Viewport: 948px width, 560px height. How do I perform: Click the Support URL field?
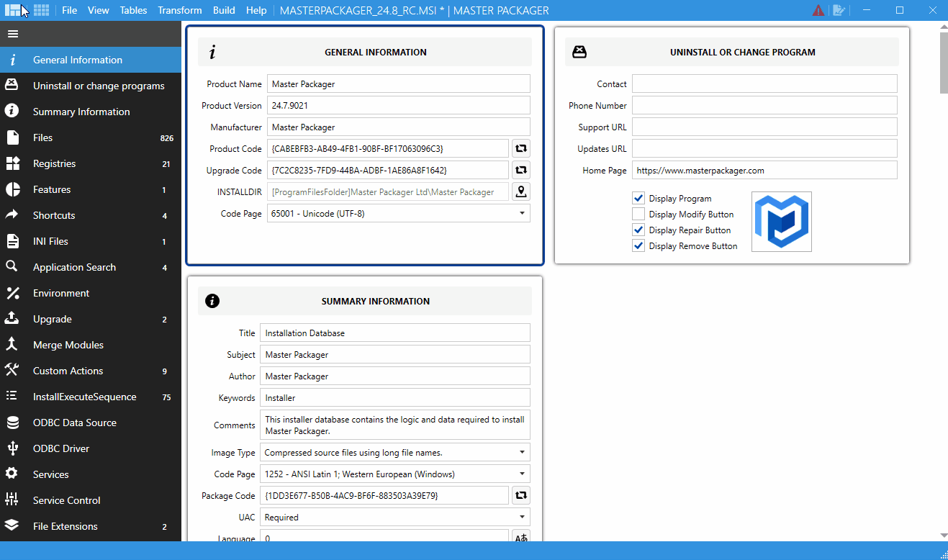point(764,127)
